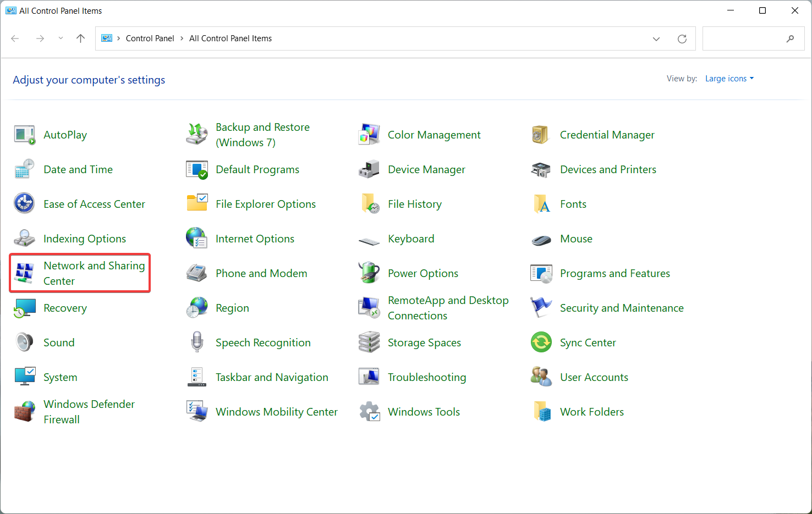
Task: Open the Network and Sharing Center icon
Action: point(24,273)
